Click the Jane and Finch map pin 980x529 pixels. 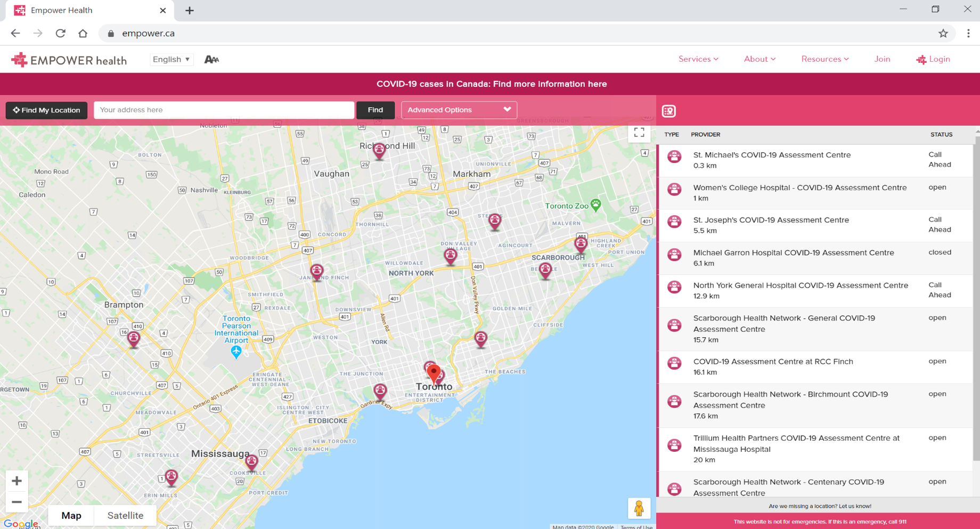(316, 272)
